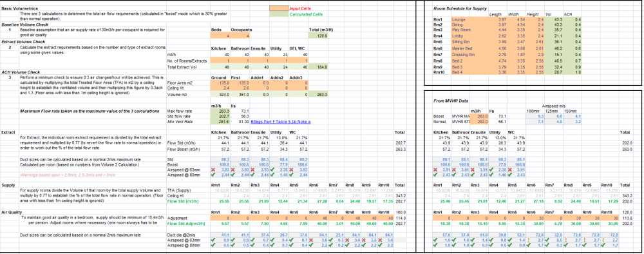
Task: Select the Lobby room name cell
Action: click(469, 36)
